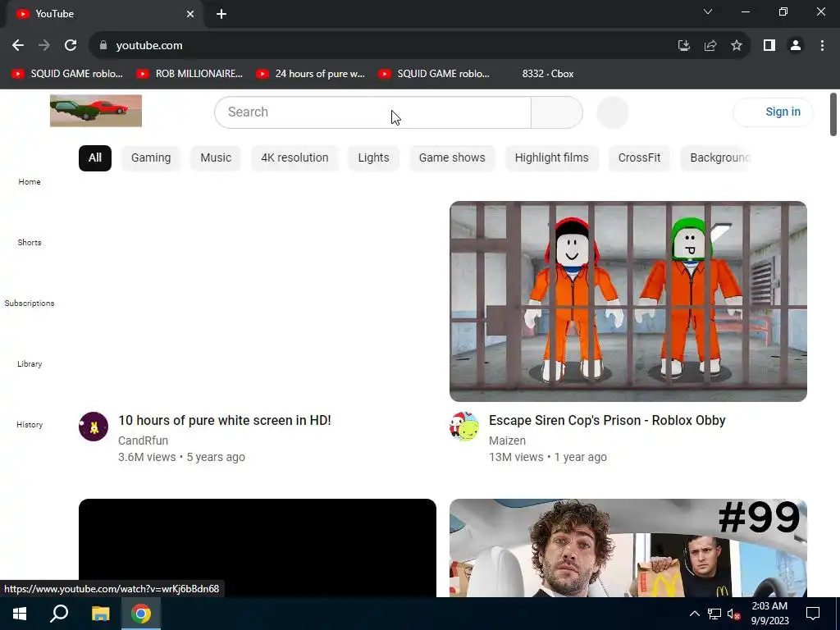The width and height of the screenshot is (840, 630).
Task: Open Chrome's three-dot menu
Action: point(822,46)
